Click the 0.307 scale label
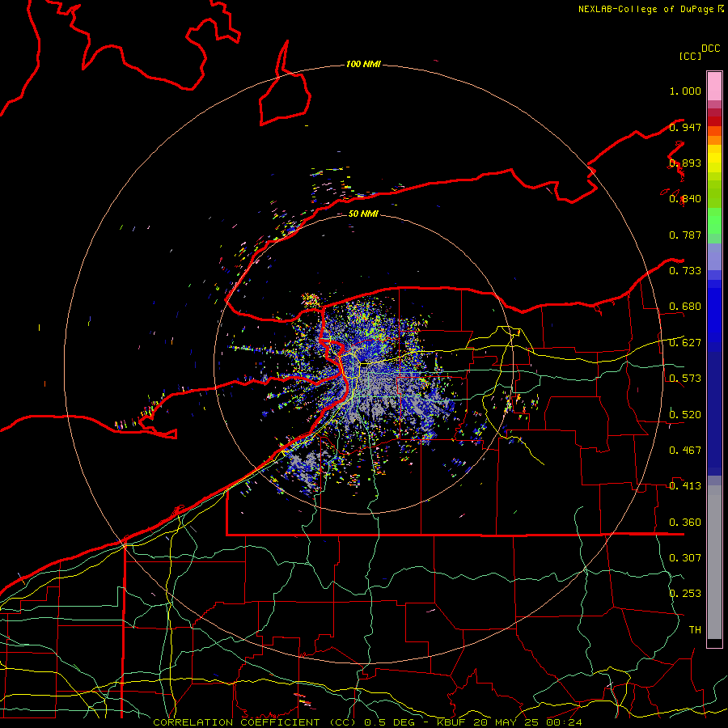This screenshot has height=728, width=728. [685, 557]
